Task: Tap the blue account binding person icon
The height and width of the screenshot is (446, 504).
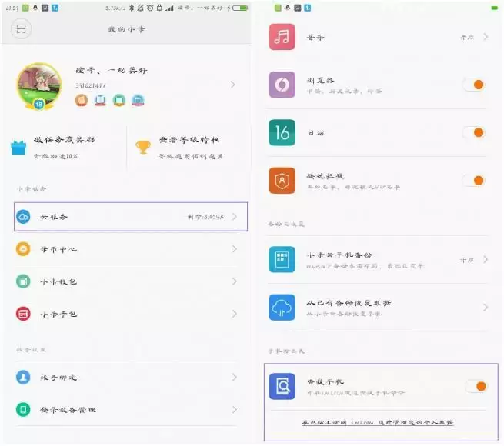Action: tap(23, 377)
